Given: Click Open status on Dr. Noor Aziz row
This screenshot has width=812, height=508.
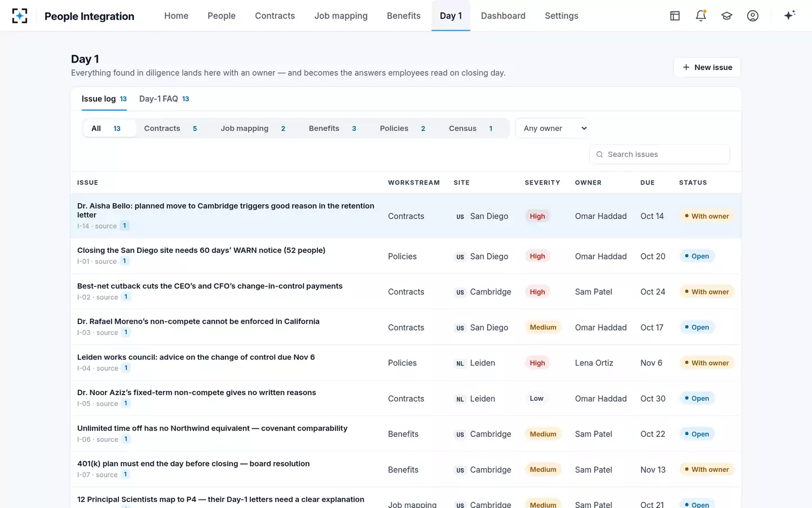Looking at the screenshot, I should 697,398.
